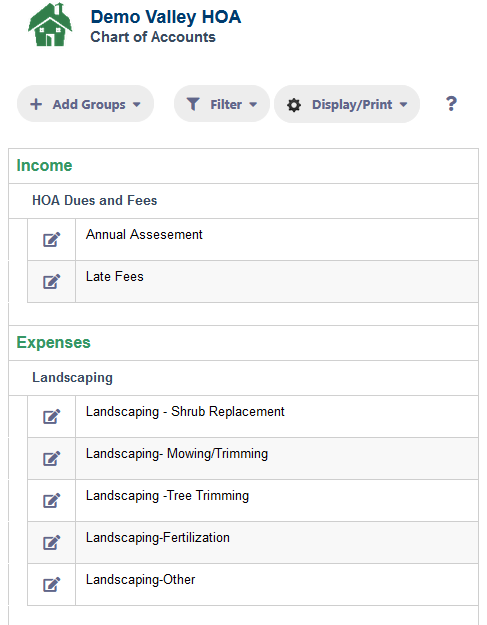
Task: Click the funnel icon in Filter
Action: [x=193, y=104]
